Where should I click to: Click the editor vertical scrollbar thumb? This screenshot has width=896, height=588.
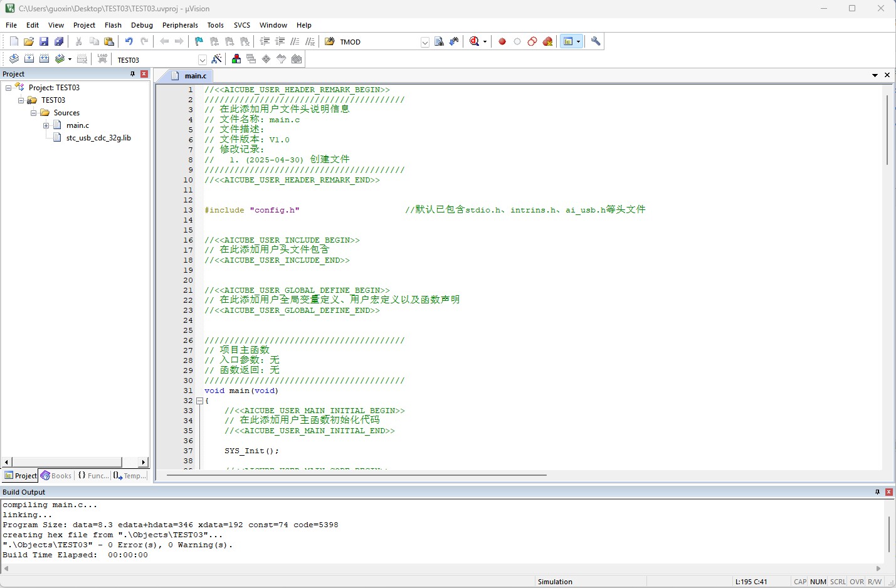887,130
